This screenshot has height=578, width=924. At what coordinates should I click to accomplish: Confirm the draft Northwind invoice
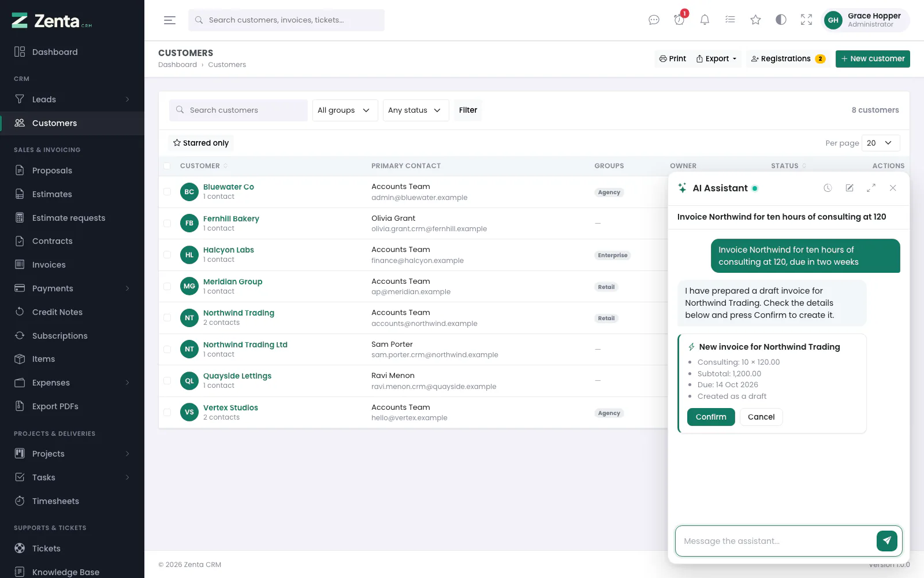point(711,417)
